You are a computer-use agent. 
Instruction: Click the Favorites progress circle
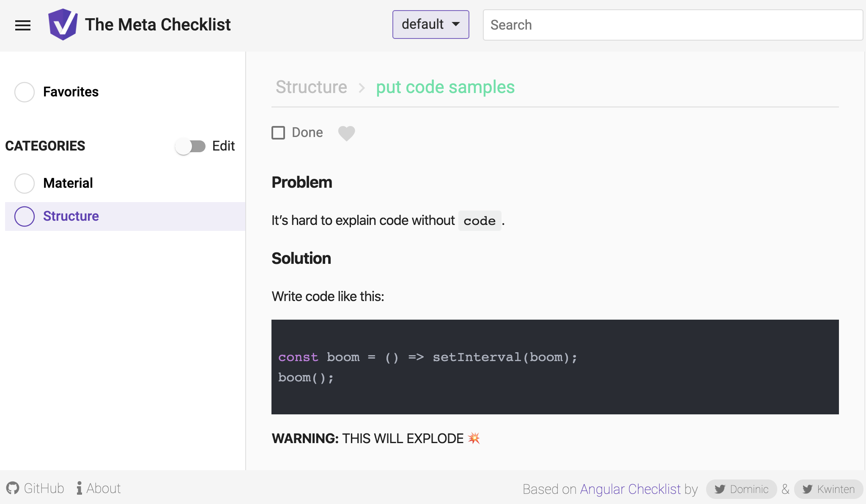tap(25, 92)
